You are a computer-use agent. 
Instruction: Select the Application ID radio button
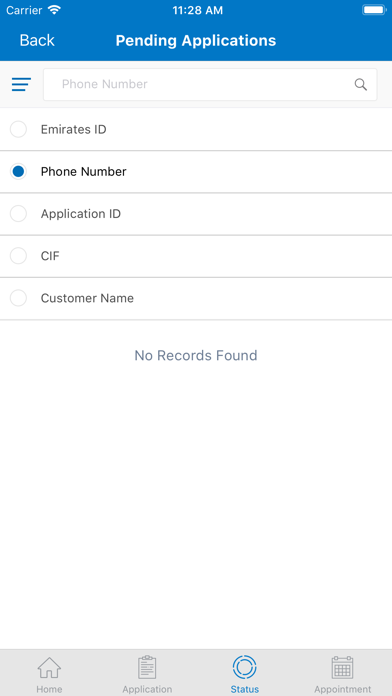click(18, 214)
